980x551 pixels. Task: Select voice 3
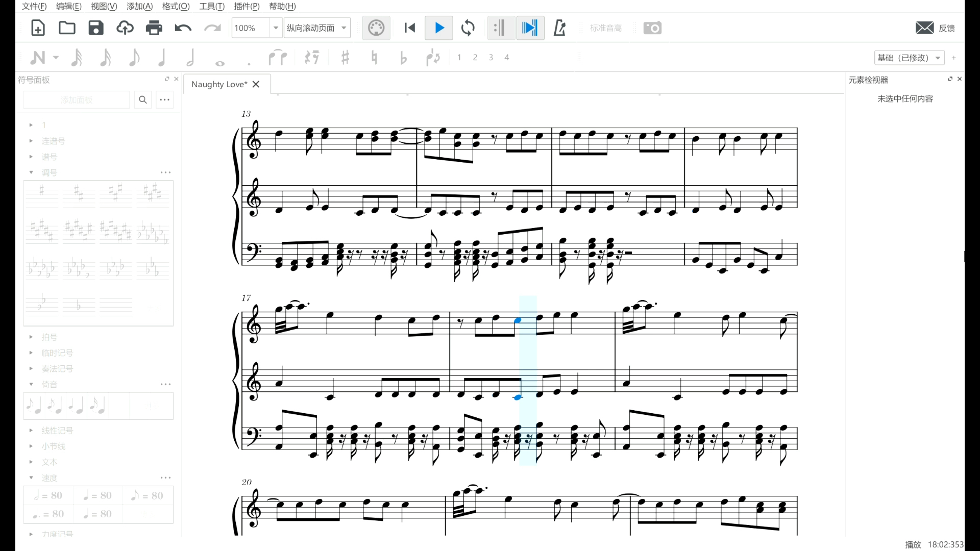(x=491, y=57)
